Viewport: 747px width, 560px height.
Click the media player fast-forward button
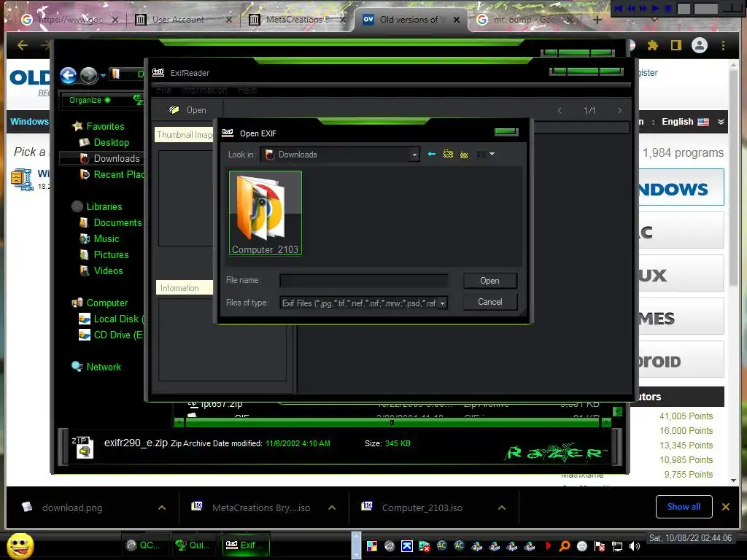[643, 8]
